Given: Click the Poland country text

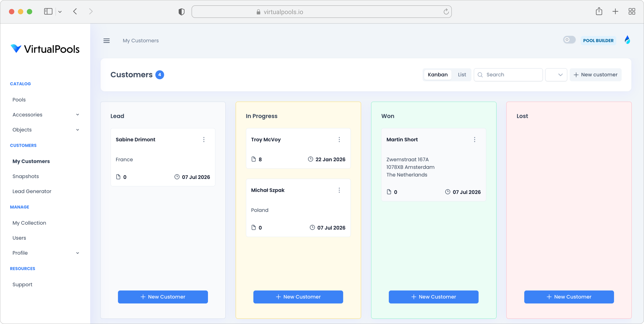Looking at the screenshot, I should [259, 210].
